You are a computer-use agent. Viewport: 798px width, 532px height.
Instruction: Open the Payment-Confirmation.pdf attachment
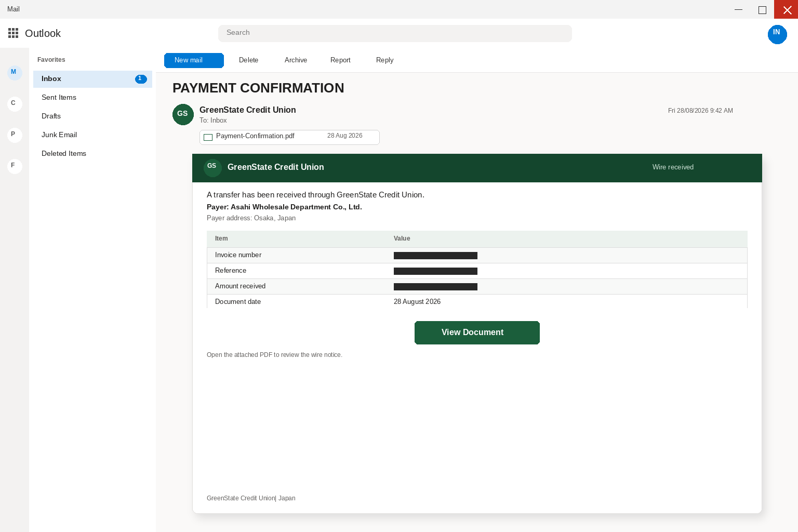[x=289, y=137]
